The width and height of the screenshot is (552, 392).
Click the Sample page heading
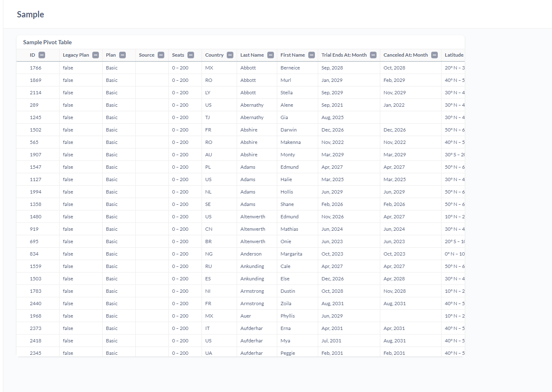point(30,14)
